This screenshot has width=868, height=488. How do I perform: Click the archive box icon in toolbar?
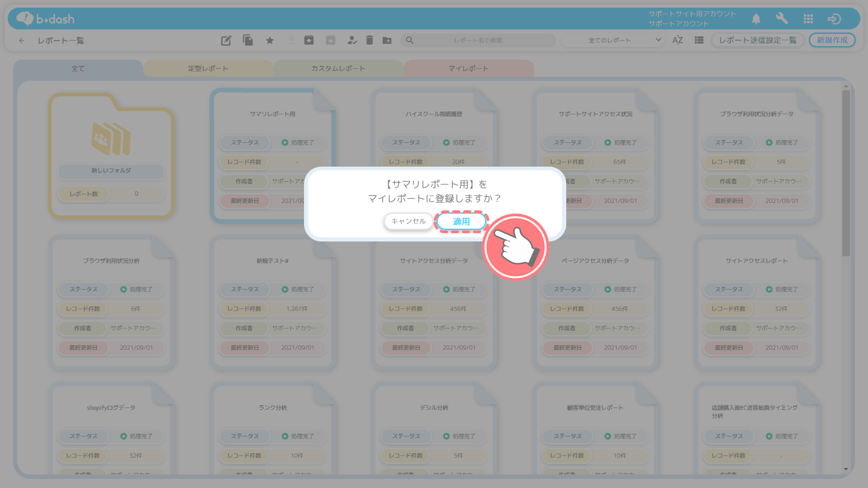pyautogui.click(x=309, y=40)
